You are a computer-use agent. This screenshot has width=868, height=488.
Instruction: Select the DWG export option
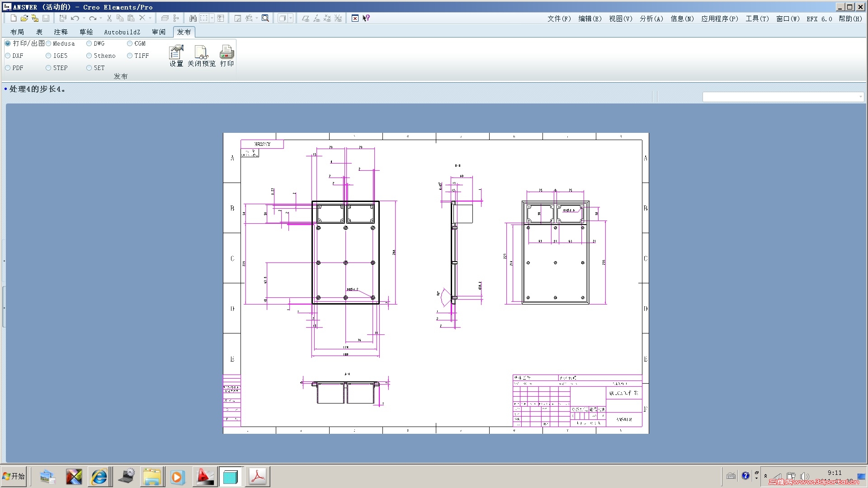[x=89, y=43]
